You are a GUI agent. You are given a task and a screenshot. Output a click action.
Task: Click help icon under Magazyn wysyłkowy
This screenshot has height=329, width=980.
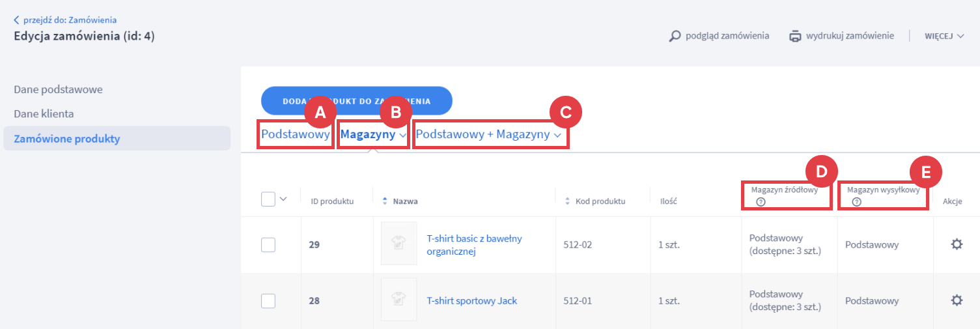tap(856, 202)
